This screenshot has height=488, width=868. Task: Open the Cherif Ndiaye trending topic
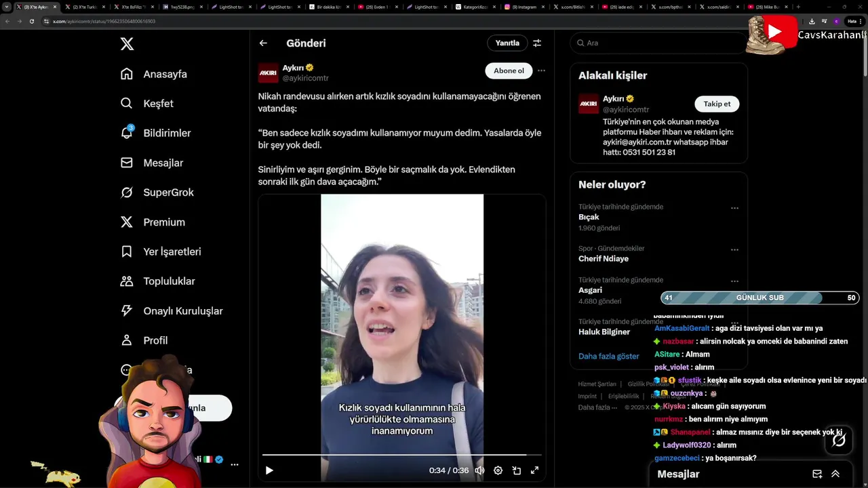[604, 259]
